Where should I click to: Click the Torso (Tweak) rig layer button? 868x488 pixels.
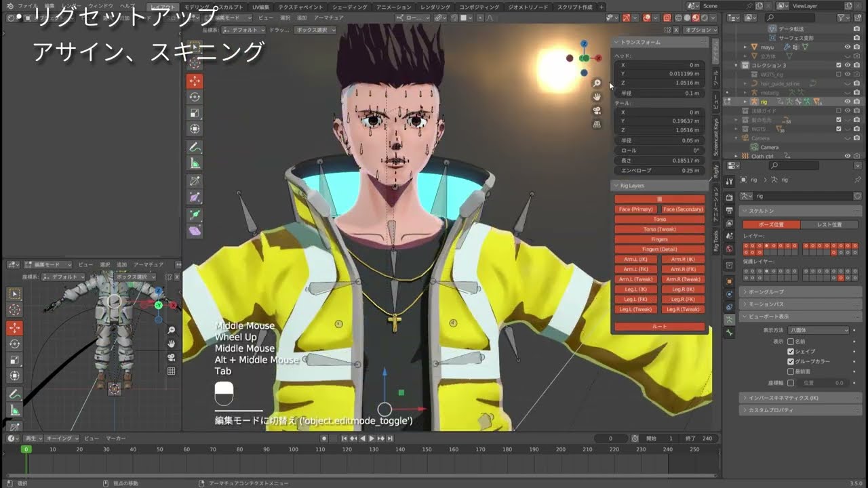[660, 229]
